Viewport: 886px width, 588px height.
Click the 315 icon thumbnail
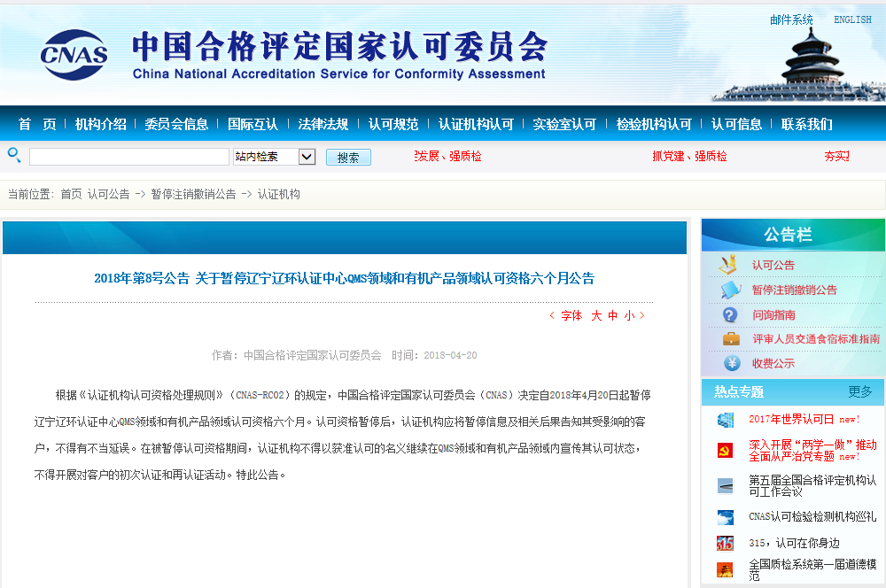[725, 544]
